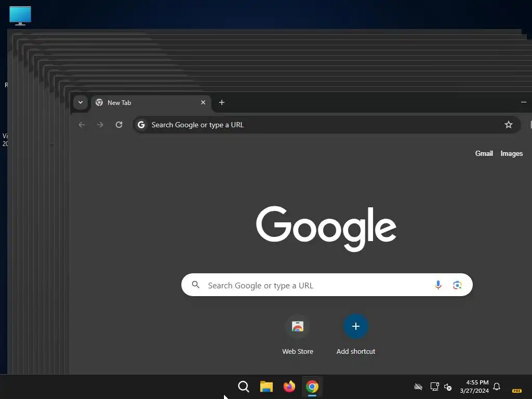The image size is (532, 399).
Task: Launch Firefox from taskbar
Action: point(289,387)
